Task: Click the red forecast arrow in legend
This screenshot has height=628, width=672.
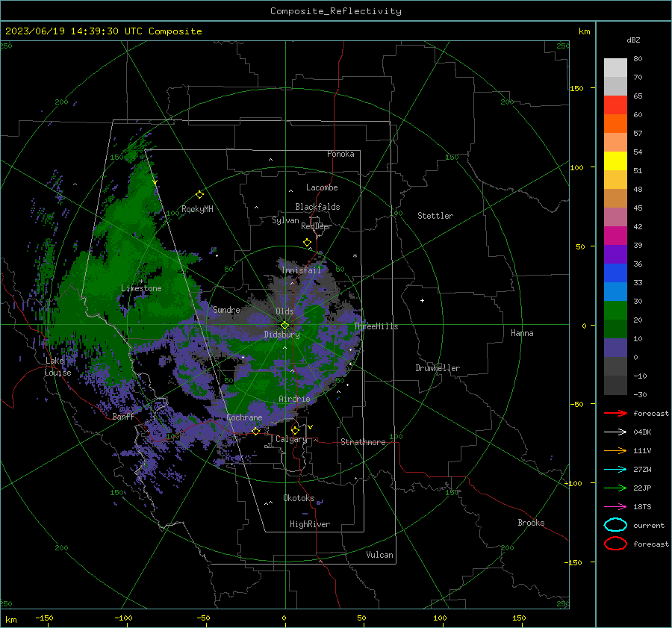Action: pyautogui.click(x=615, y=413)
